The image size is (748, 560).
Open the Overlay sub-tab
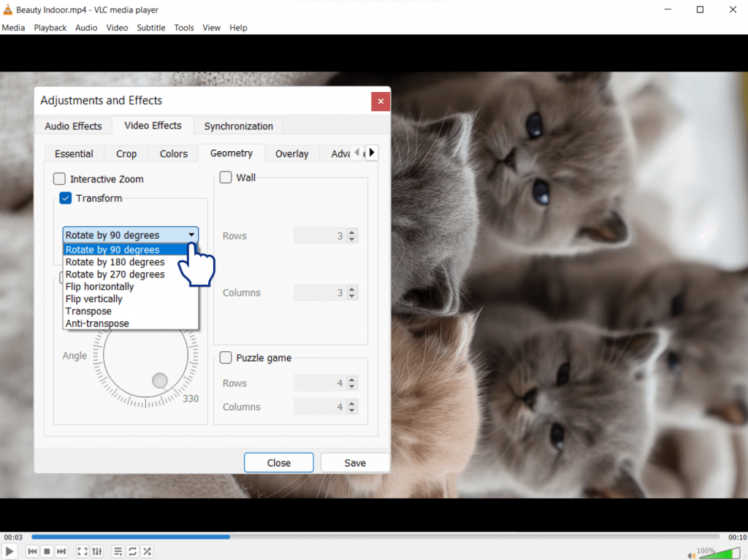[x=292, y=153]
